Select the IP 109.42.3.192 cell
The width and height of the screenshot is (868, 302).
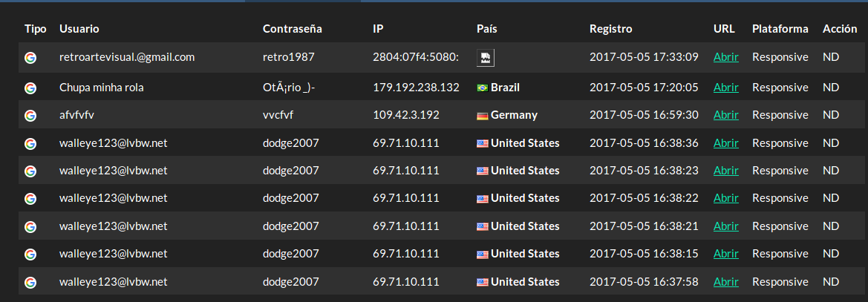click(x=406, y=115)
